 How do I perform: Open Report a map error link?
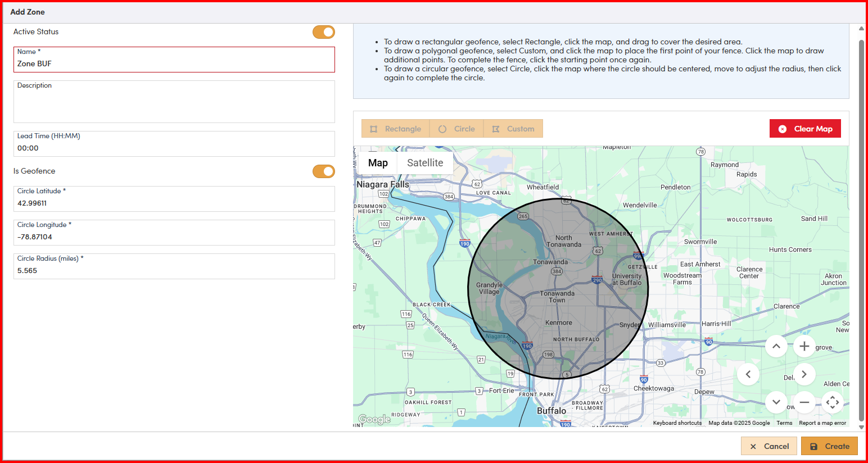(822, 423)
